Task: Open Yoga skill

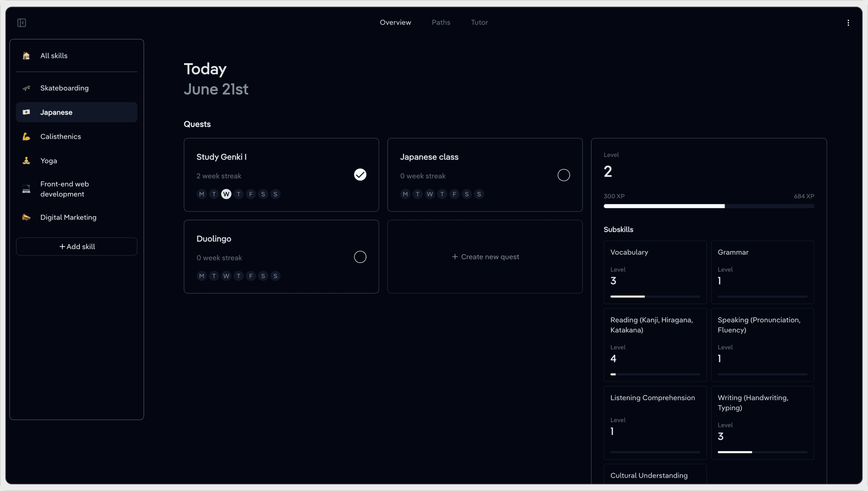Action: pos(77,160)
